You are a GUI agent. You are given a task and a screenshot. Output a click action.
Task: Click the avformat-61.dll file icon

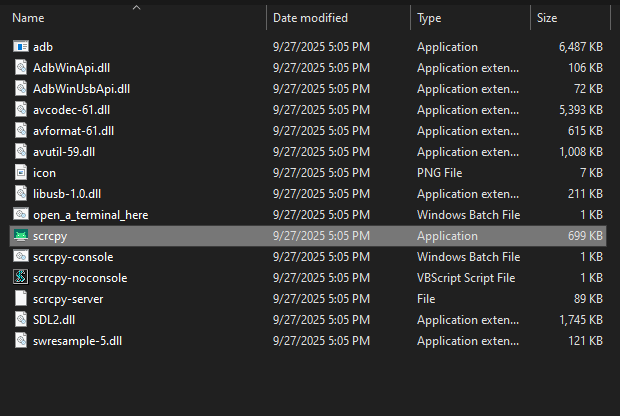[x=21, y=130]
